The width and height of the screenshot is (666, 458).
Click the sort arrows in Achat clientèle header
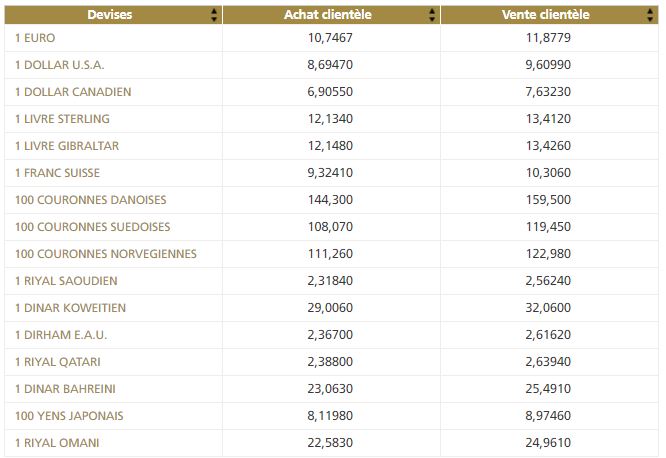coord(432,15)
